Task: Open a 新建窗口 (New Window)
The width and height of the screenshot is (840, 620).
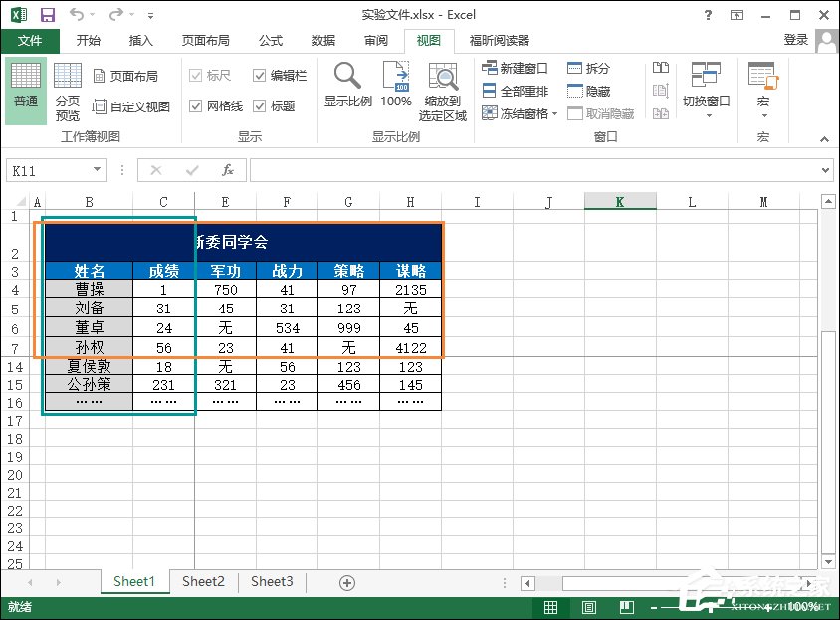Action: tap(513, 68)
